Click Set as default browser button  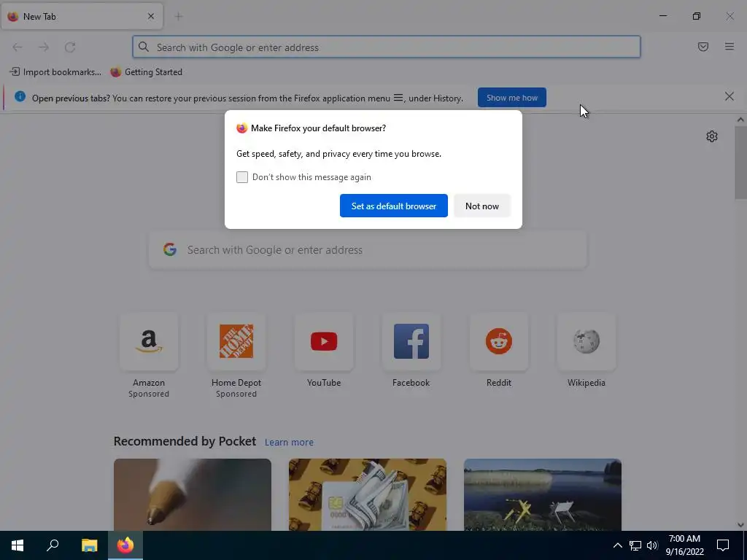393,206
